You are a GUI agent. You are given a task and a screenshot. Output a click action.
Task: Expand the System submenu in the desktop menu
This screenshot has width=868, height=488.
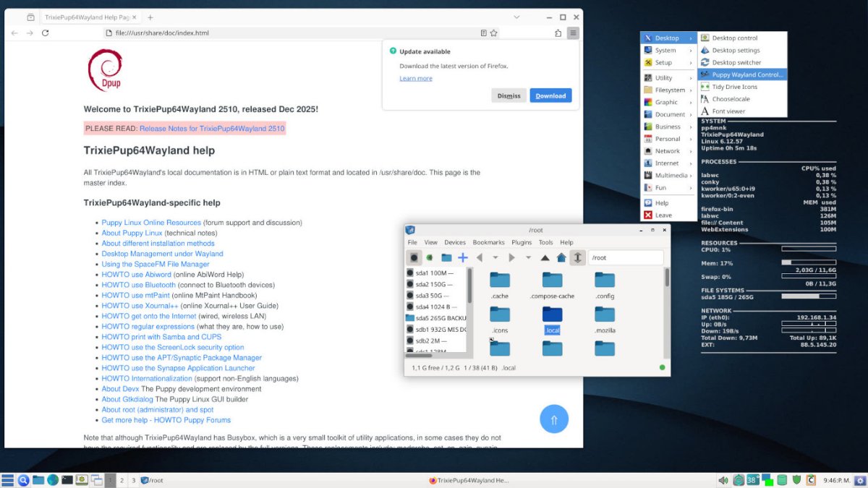[x=667, y=51]
